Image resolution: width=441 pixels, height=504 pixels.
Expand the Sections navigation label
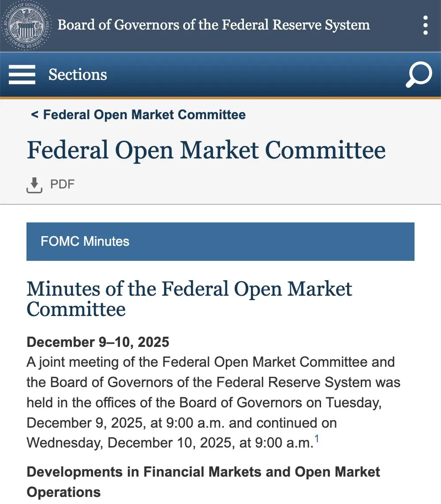[78, 75]
